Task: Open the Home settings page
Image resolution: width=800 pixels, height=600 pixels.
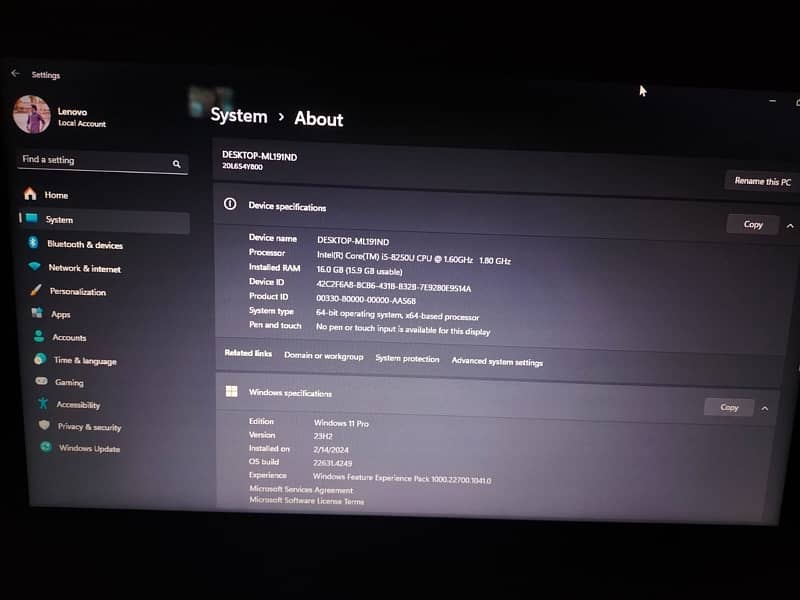Action: [56, 195]
